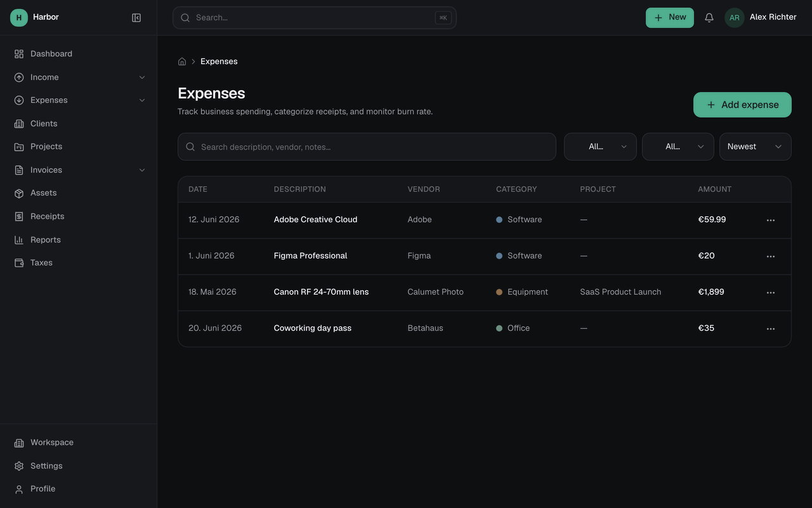
Task: Click the 12. Juni 2026 date
Action: (214, 220)
